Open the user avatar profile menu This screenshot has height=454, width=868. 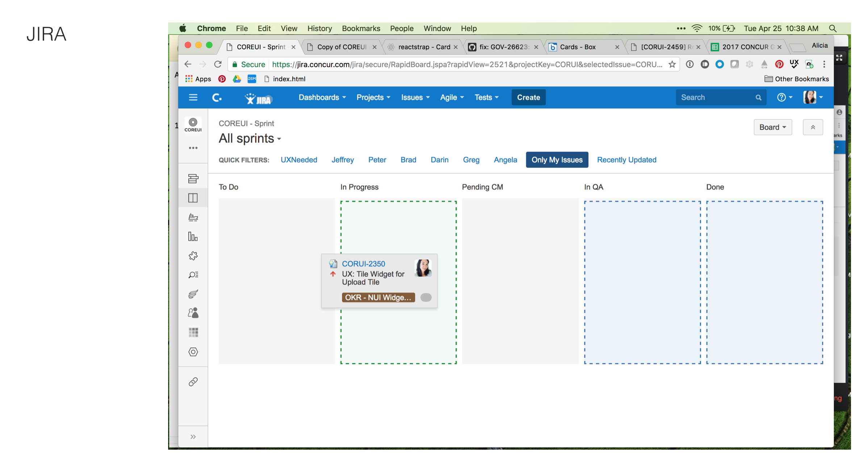pos(813,97)
